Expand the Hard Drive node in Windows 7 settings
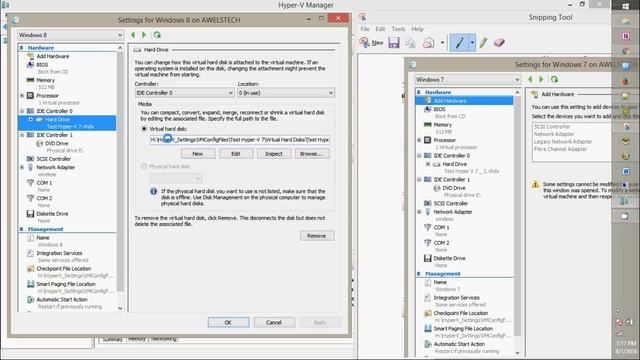640x360 pixels. coord(428,164)
